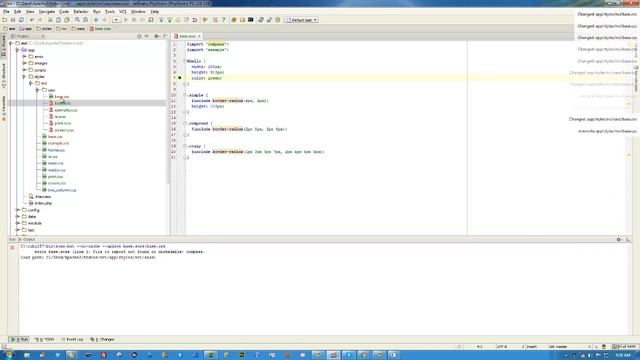
Task: Click the Help question mark icon
Action: click(223, 20)
